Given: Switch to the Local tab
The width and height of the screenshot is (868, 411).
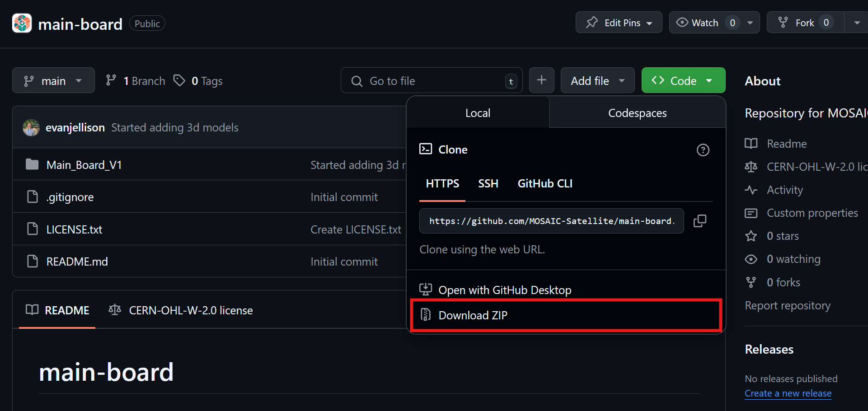Looking at the screenshot, I should pyautogui.click(x=478, y=113).
